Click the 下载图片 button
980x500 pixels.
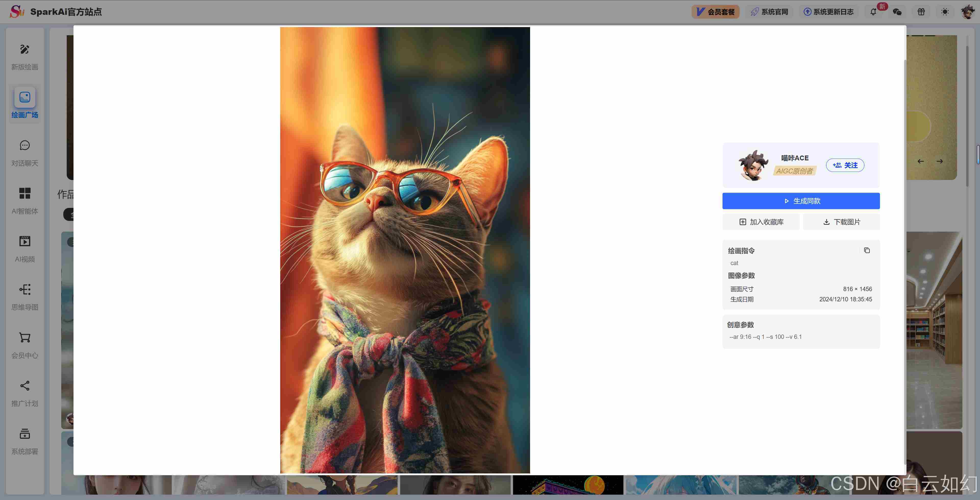[841, 222]
